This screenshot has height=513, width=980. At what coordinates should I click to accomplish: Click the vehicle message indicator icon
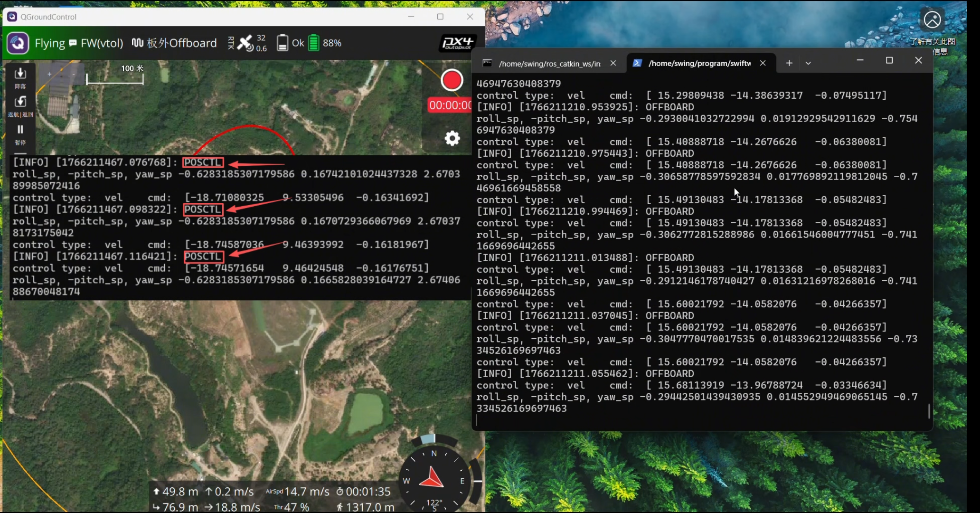(x=73, y=43)
